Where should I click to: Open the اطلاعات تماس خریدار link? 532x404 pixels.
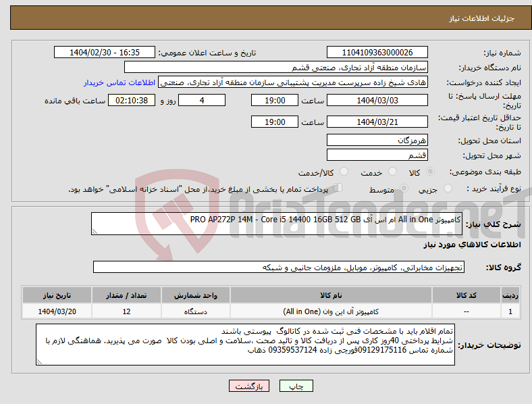click(x=119, y=82)
